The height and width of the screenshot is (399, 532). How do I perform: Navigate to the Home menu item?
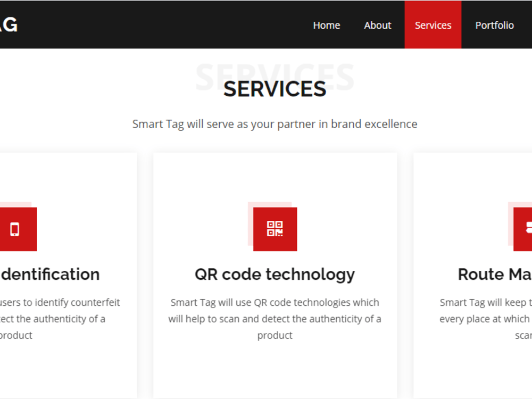[x=326, y=25]
